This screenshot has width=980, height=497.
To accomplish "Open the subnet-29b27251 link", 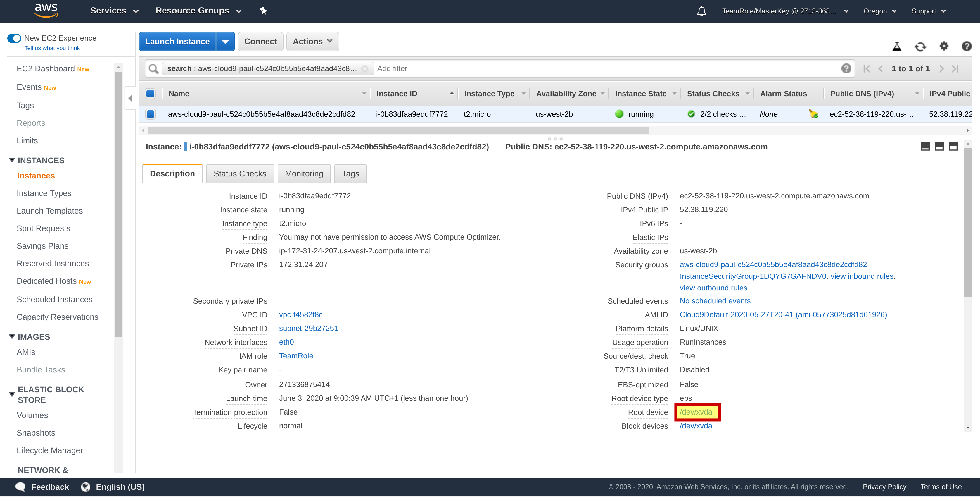I will tap(309, 328).
